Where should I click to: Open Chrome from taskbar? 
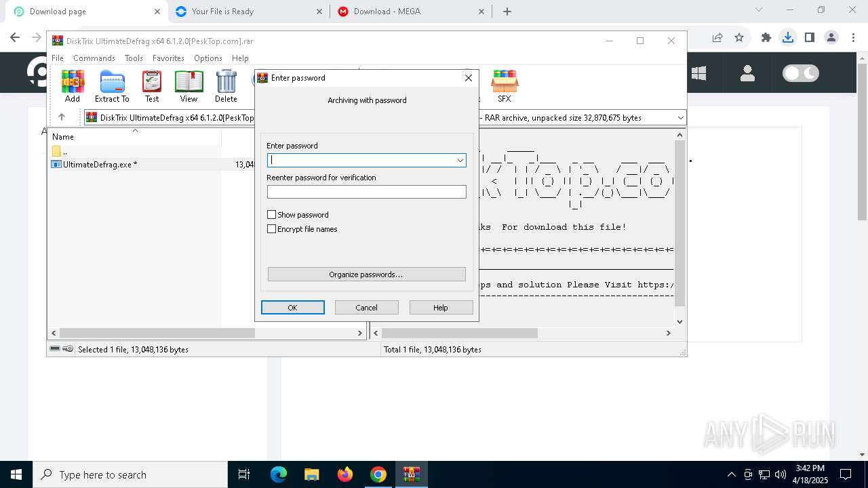click(x=378, y=474)
